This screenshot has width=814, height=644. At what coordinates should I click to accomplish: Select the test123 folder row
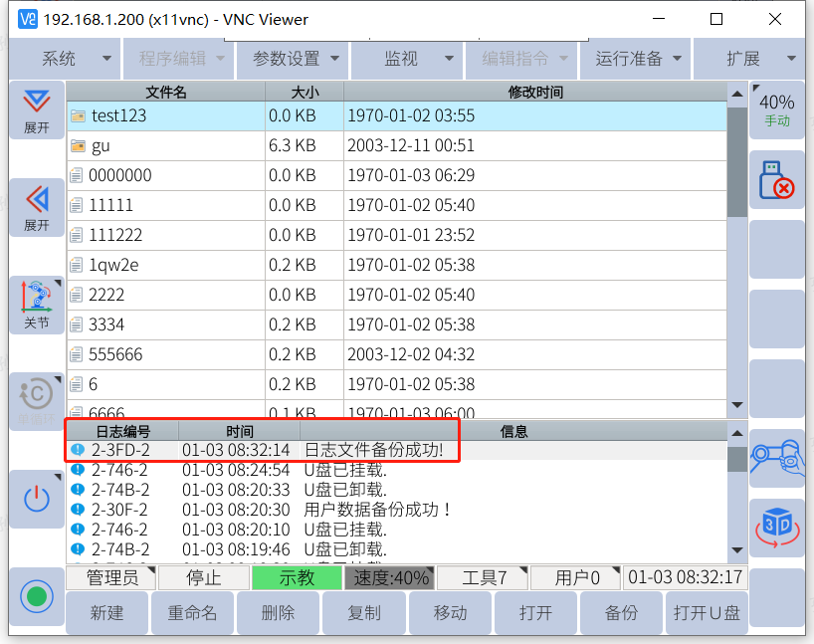396,115
